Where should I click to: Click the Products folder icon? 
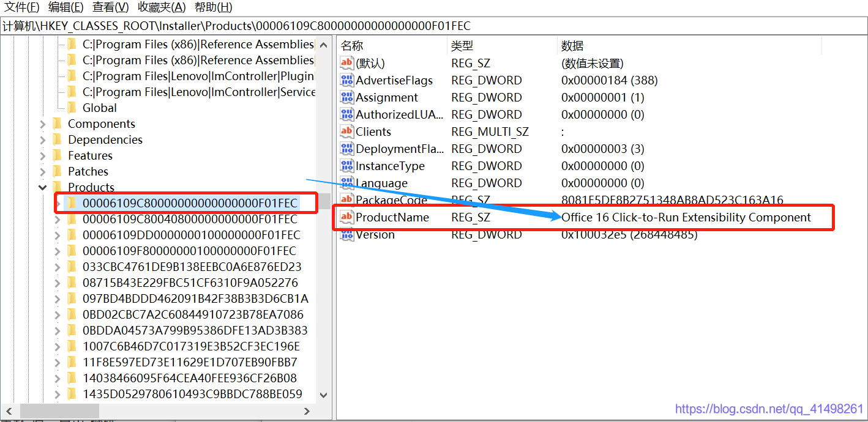[58, 187]
